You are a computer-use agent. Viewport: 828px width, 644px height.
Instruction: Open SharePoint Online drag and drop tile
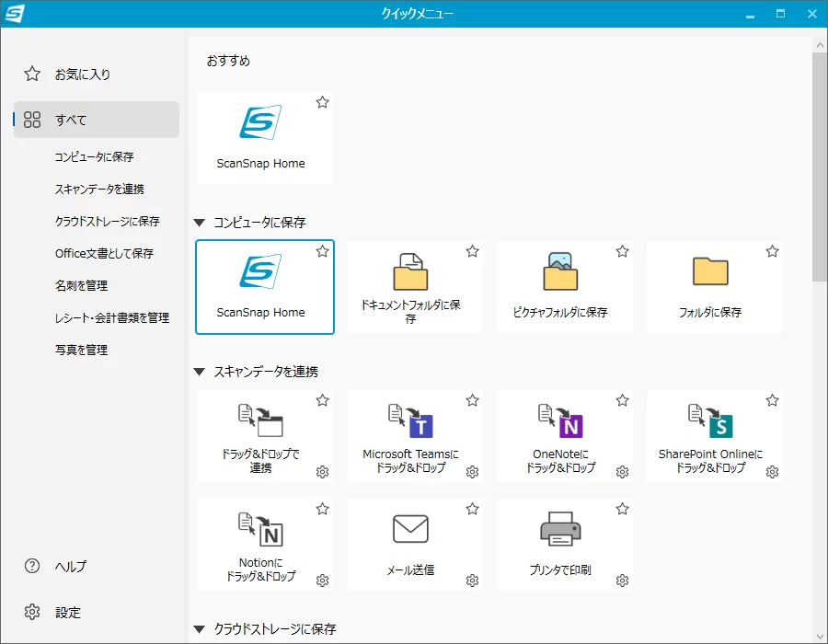[710, 421]
